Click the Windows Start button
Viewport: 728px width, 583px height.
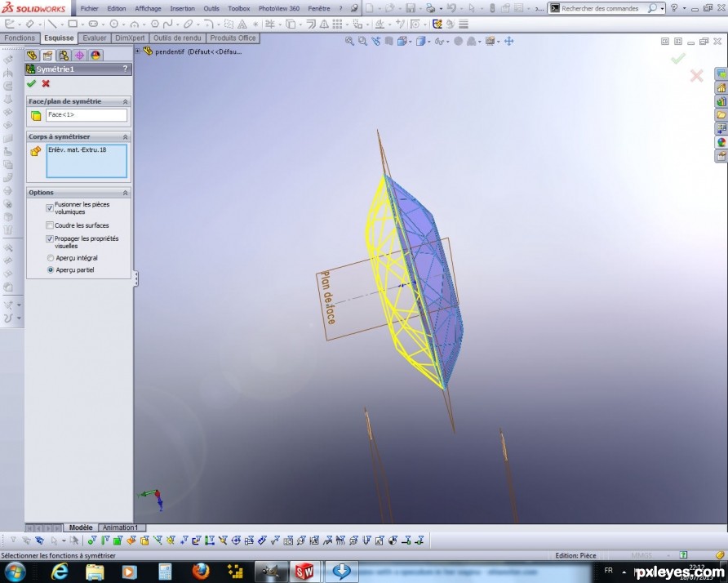click(x=15, y=572)
